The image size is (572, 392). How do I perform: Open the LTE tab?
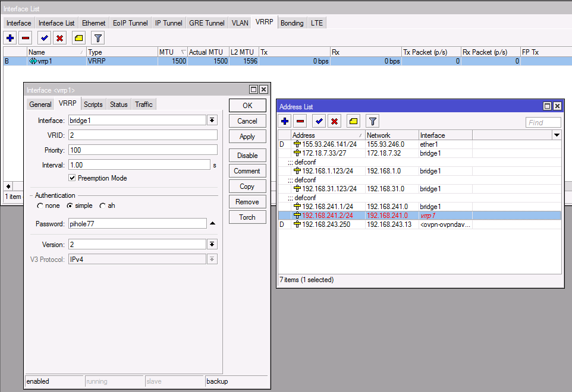click(317, 23)
